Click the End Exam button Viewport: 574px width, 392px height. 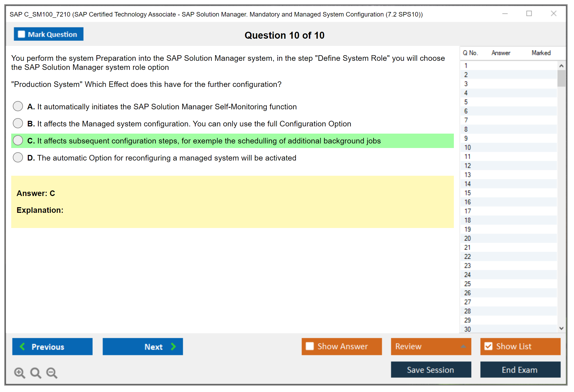[520, 370]
